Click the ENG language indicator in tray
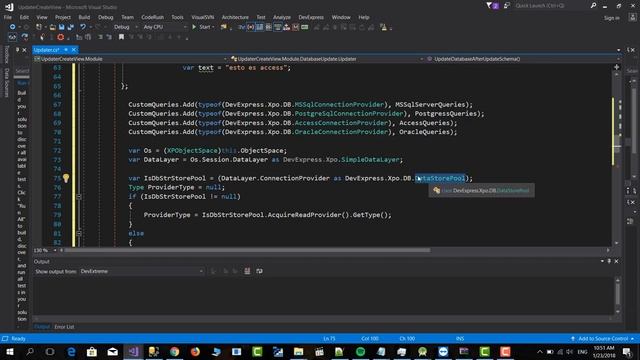640x360 pixels. point(582,351)
